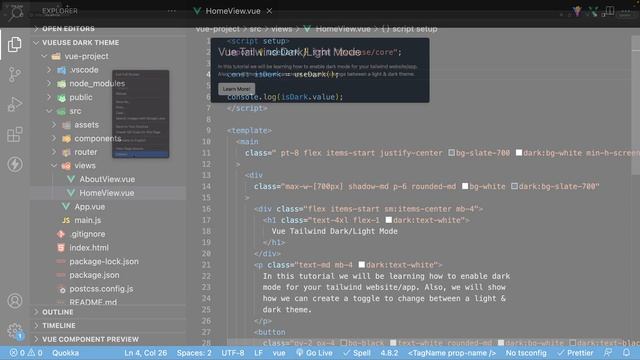
Task: Open the Manage gear icon
Action: coord(15,331)
